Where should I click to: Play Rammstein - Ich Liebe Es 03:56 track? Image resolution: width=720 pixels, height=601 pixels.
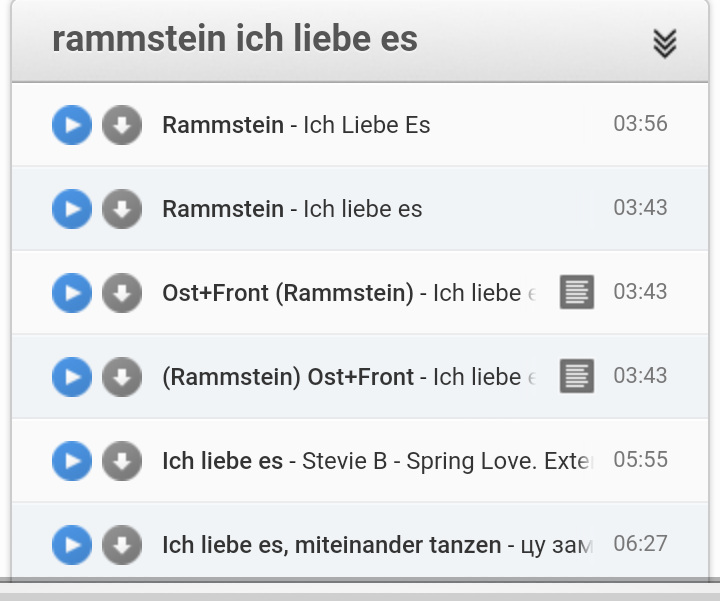pos(72,125)
